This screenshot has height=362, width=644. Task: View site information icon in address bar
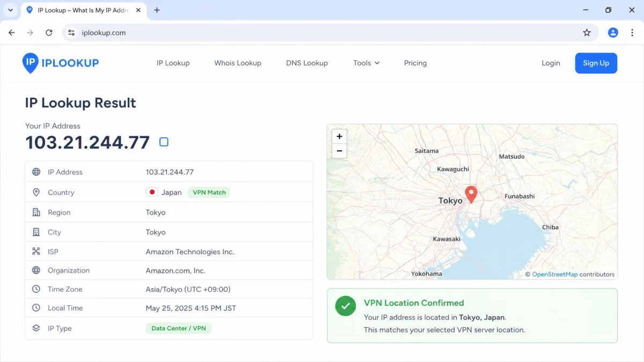pyautogui.click(x=71, y=33)
